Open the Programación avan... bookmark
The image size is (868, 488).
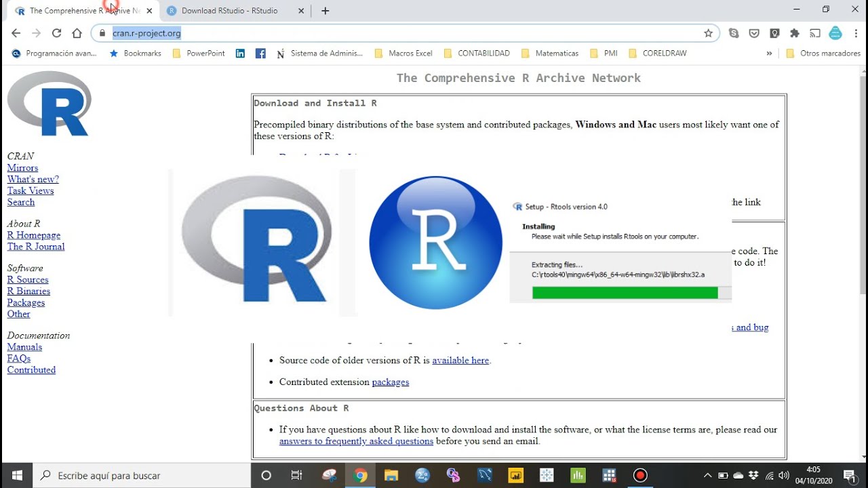[x=54, y=53]
